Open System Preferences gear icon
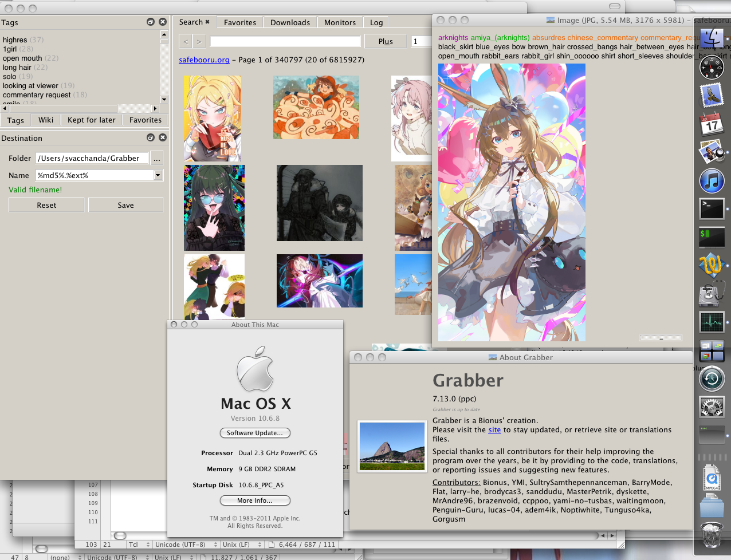The image size is (731, 560). point(712,407)
